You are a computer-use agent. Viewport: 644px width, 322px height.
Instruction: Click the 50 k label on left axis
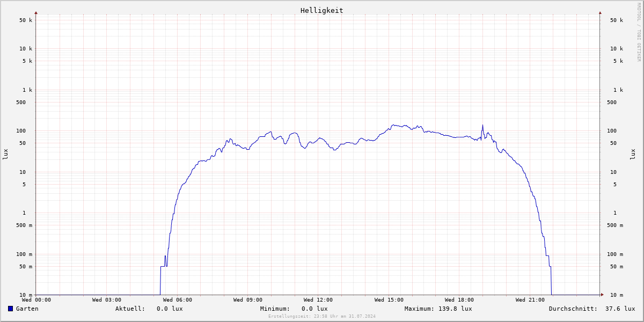pos(26,20)
